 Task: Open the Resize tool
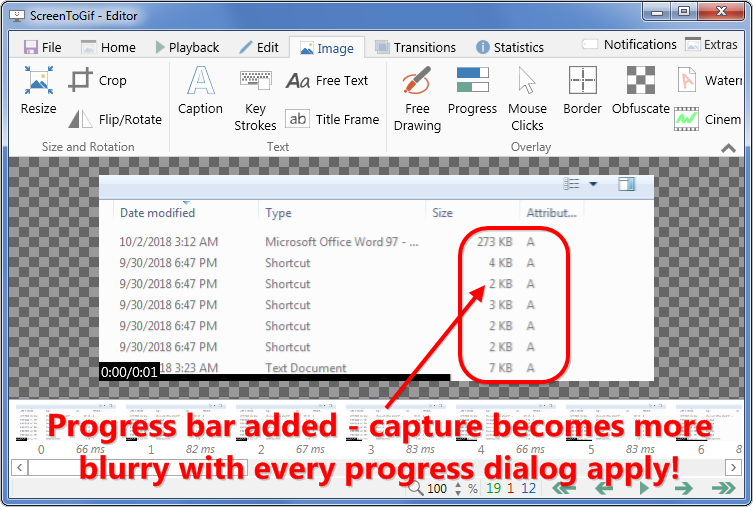click(38, 91)
